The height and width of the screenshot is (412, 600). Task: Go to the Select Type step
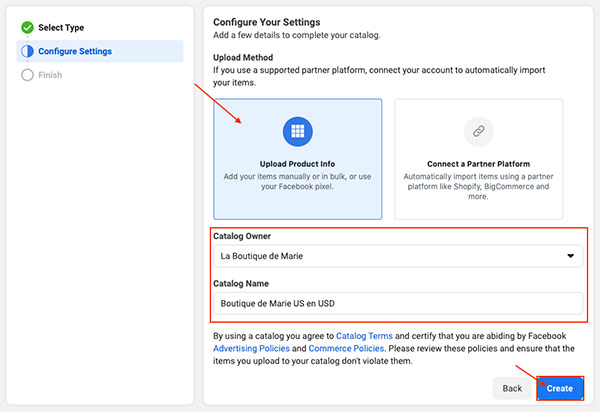(61, 28)
